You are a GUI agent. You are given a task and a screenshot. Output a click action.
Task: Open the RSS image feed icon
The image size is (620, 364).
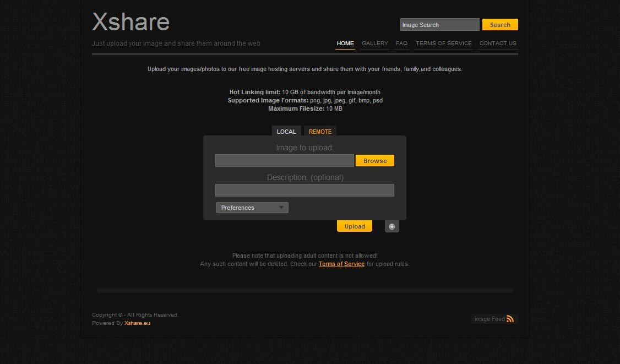pos(510,319)
